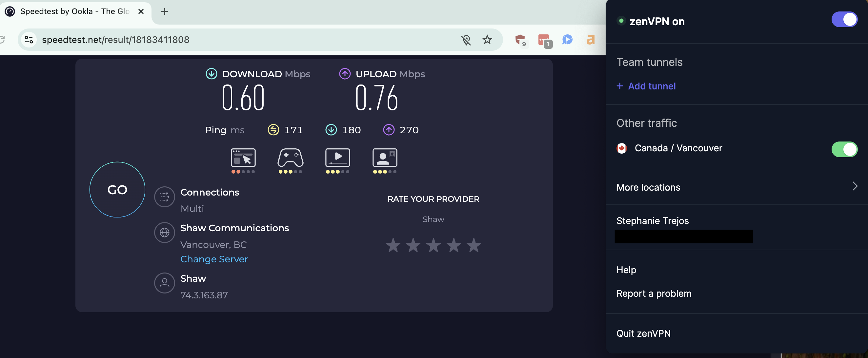Click the Team tunnels heading

point(649,62)
